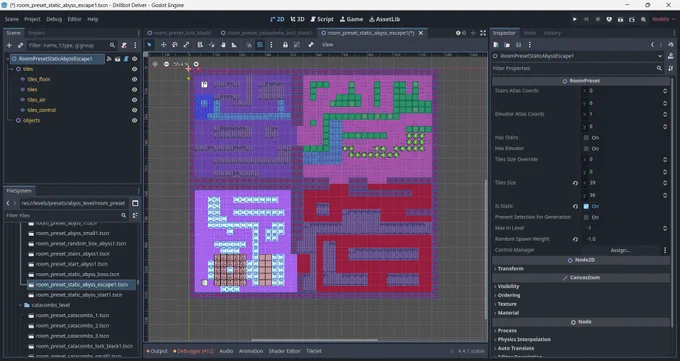Click Assign for Control Manager
Image resolution: width=680 pixels, height=361 pixels.
[x=620, y=250]
